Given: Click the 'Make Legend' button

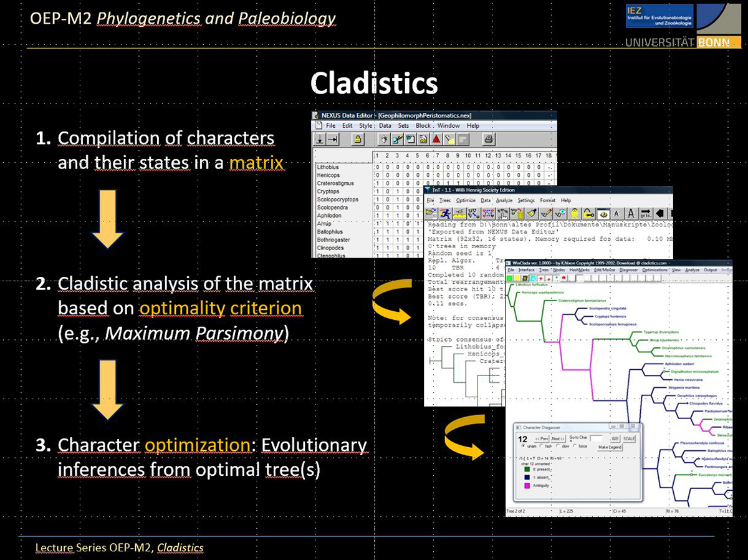Looking at the screenshot, I should click(610, 447).
